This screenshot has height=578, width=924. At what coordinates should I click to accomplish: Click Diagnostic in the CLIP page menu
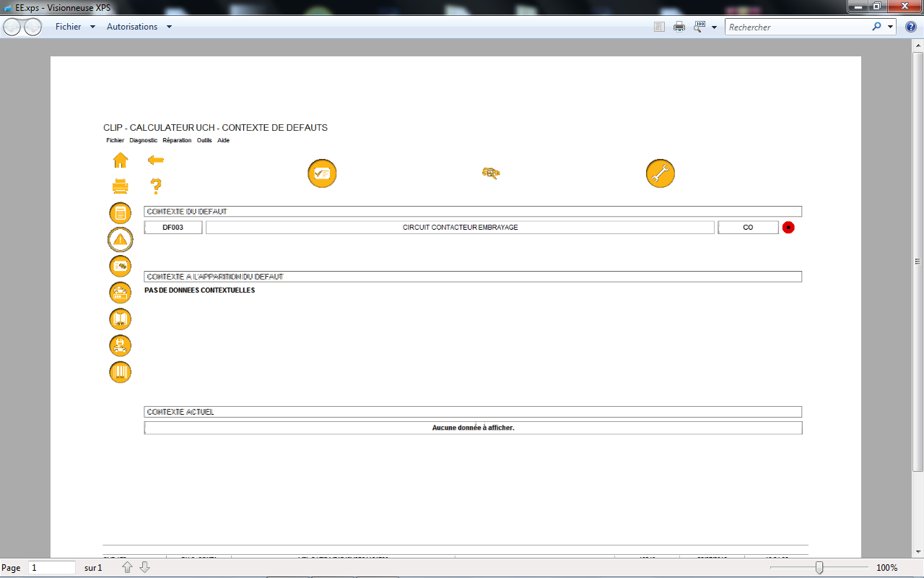click(x=143, y=140)
